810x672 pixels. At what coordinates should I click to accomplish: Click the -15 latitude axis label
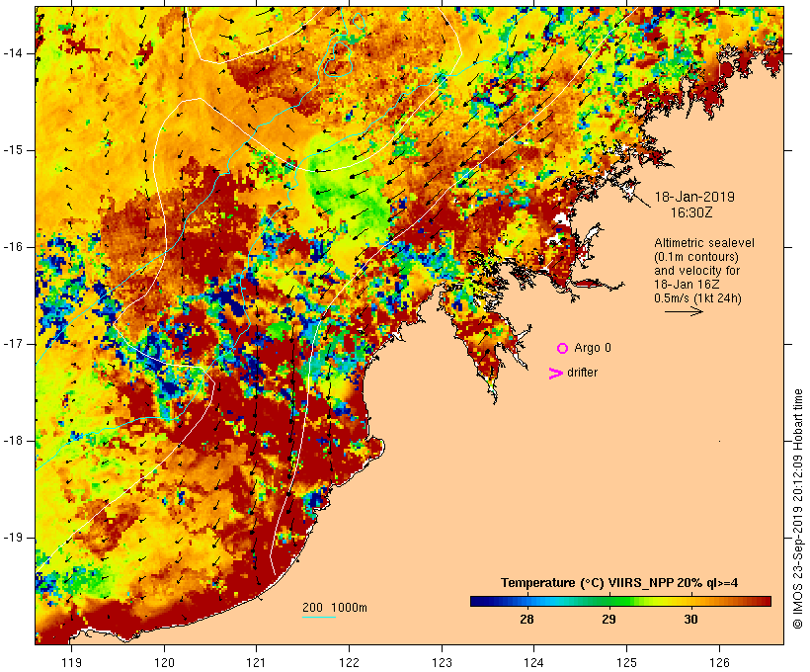click(13, 150)
